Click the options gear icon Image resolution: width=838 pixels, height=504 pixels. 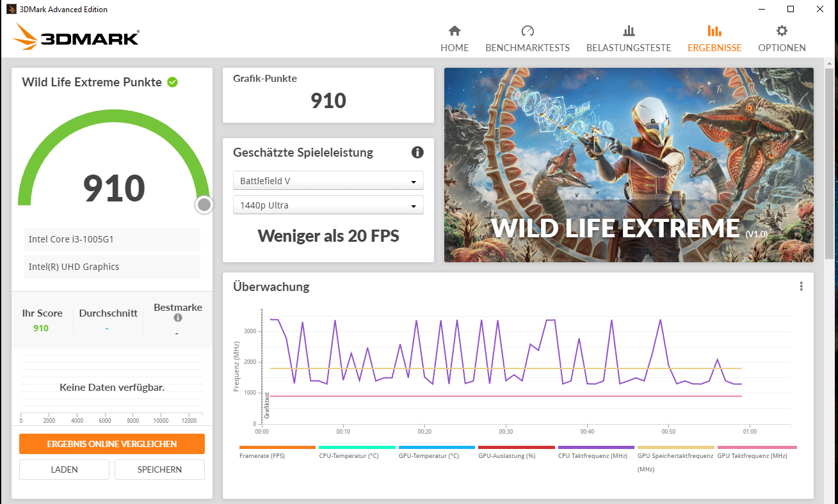782,31
